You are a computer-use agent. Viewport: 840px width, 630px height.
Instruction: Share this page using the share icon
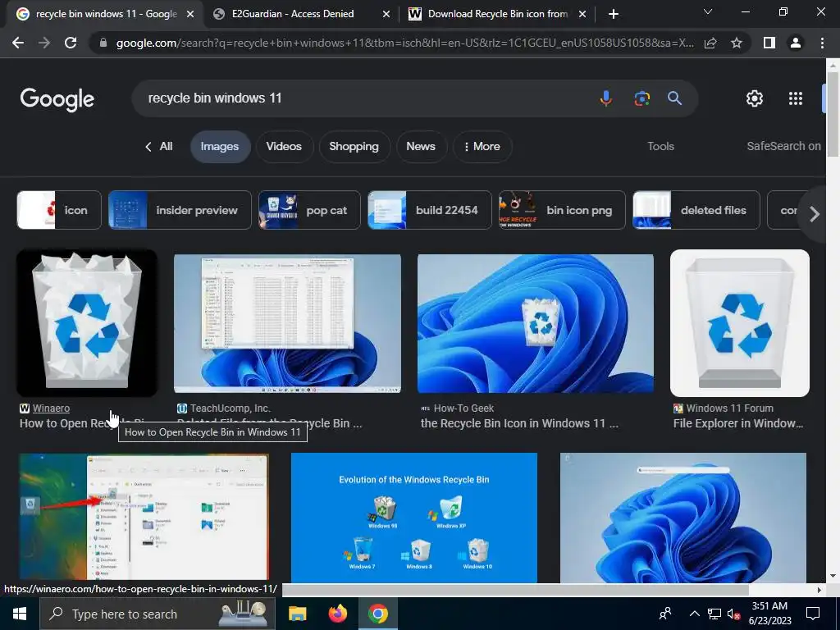point(710,43)
